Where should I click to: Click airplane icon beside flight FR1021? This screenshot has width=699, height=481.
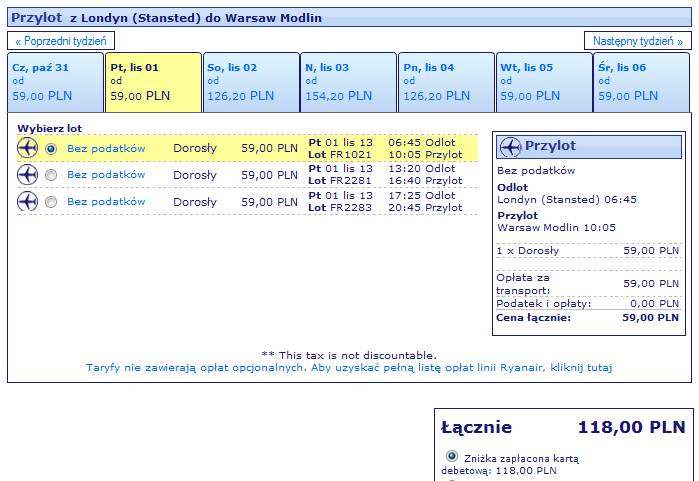coord(27,148)
